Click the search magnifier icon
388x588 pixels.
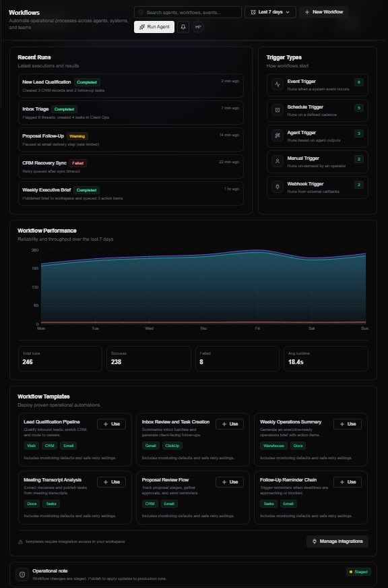141,12
